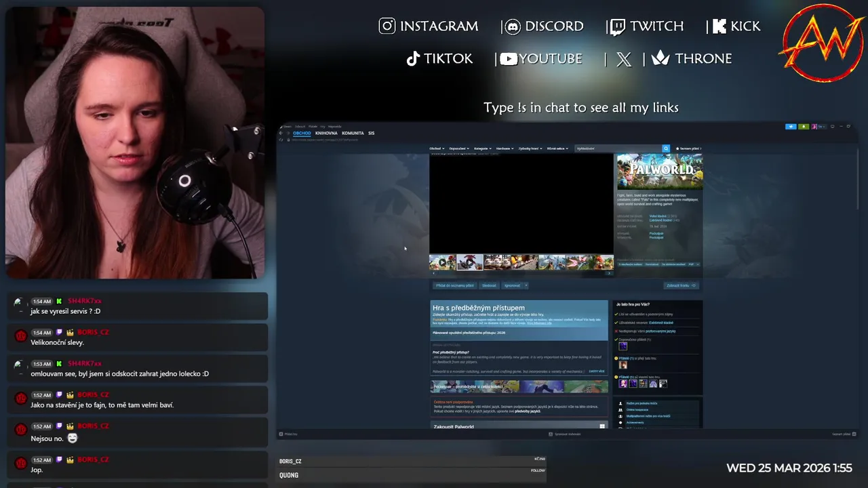Expand the Doporučení dropdown

[460, 148]
